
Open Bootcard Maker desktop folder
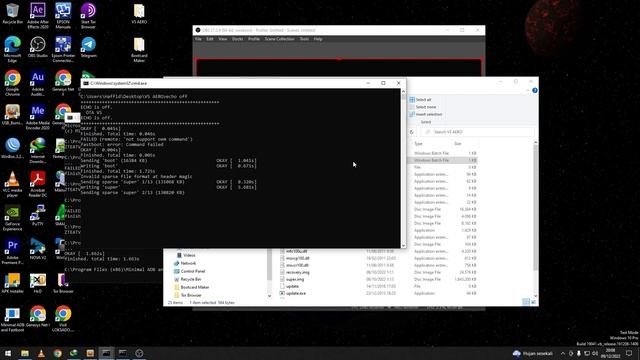pyautogui.click(x=139, y=49)
